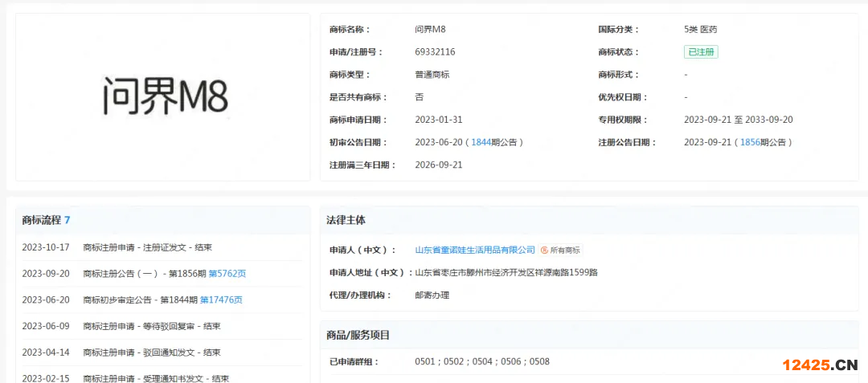Click the registration number 69332116
This screenshot has width=868, height=383.
(435, 52)
